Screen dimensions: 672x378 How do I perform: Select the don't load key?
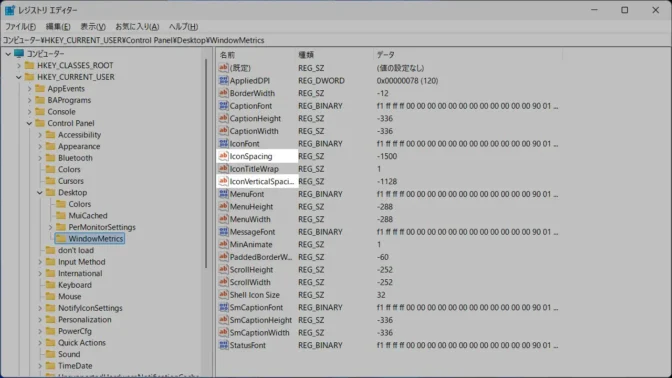pyautogui.click(x=76, y=250)
